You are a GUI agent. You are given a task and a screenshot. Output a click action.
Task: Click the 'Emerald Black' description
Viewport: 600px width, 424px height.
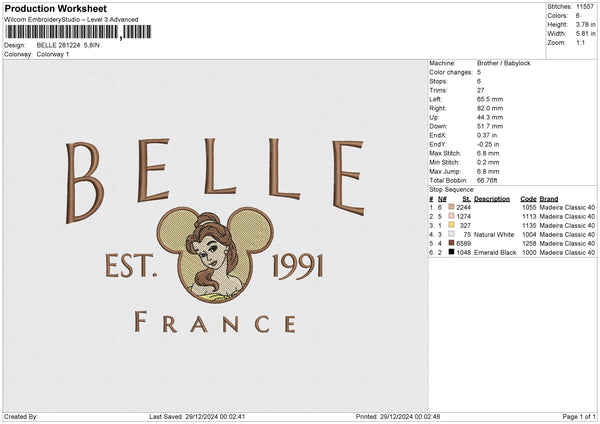pyautogui.click(x=495, y=253)
